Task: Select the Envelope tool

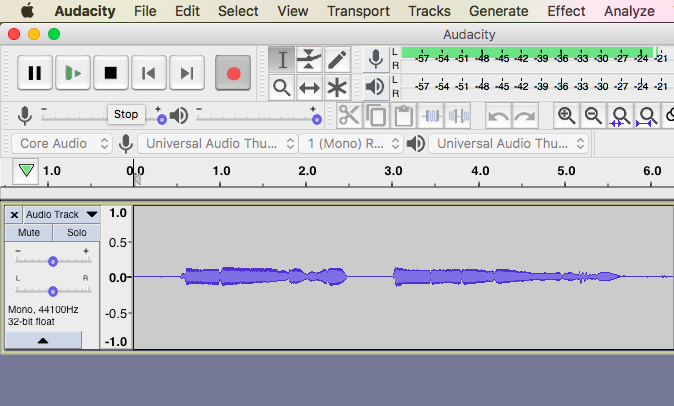Action: (310, 59)
